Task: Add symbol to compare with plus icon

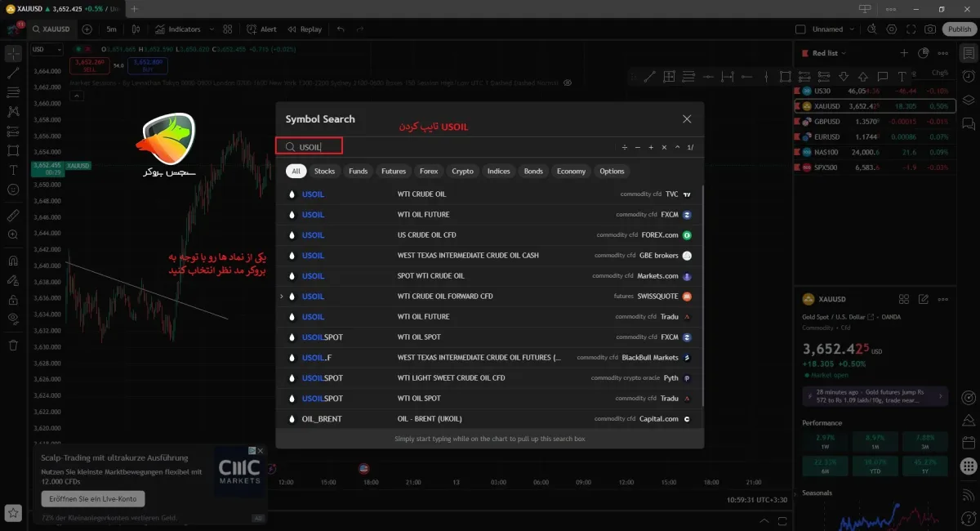Action: coord(87,29)
